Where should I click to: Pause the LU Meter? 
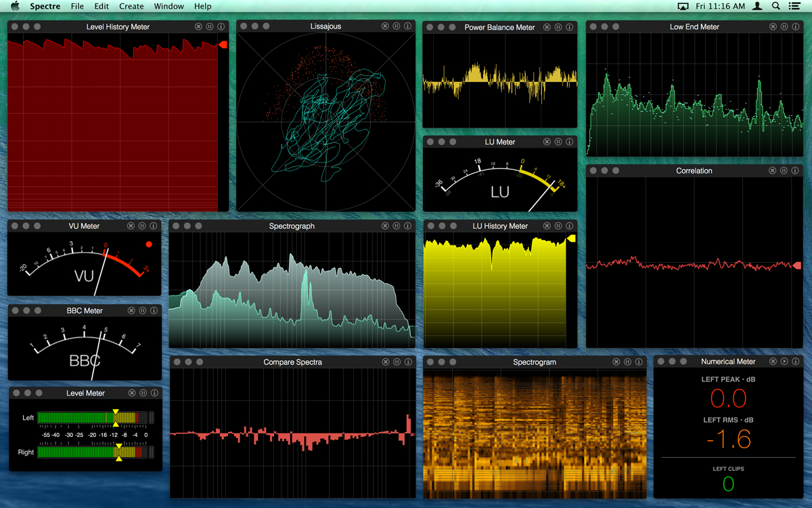tap(558, 142)
